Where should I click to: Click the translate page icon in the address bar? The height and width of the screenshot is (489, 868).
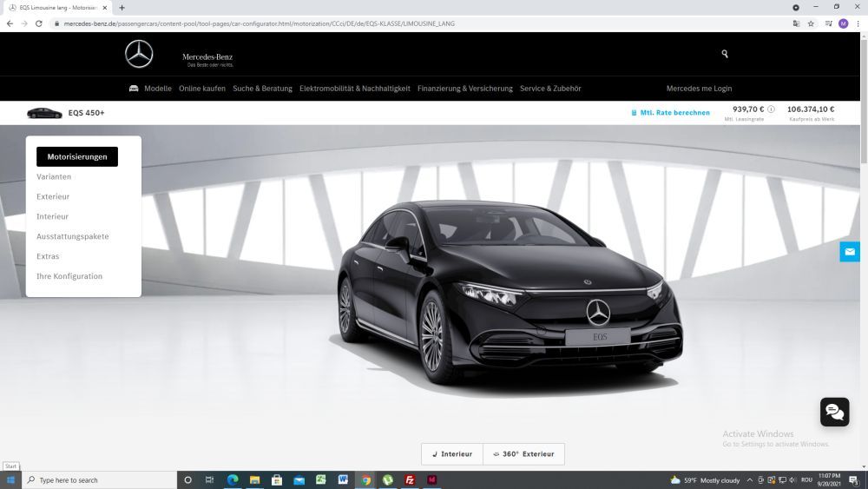tap(796, 23)
